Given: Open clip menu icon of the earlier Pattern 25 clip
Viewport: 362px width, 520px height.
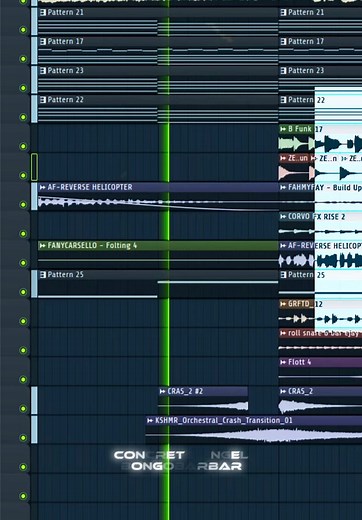Looking at the screenshot, I should (x=43, y=275).
